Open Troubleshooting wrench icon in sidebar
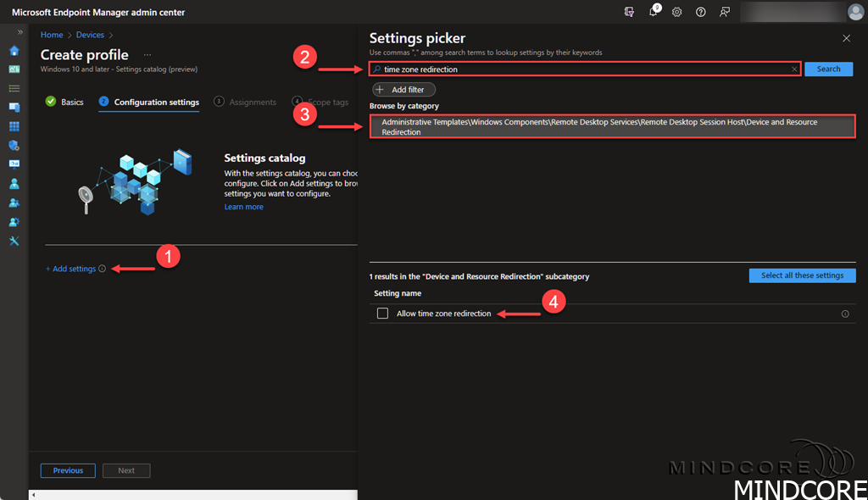Screen dimensions: 868x500 14,241
